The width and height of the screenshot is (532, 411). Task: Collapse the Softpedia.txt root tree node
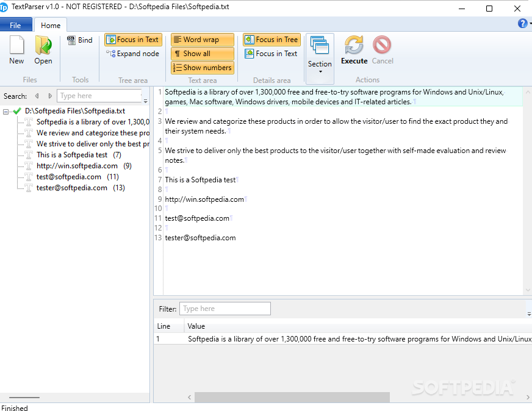[5, 112]
